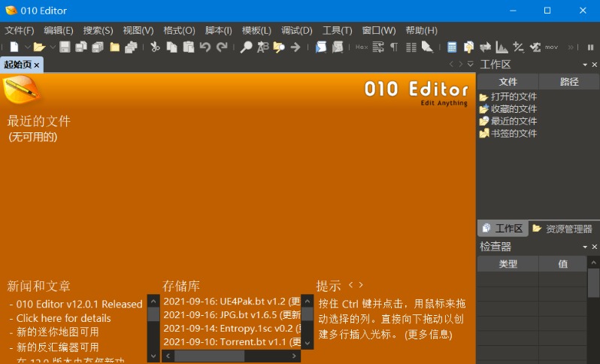Viewport: 600px width, 364px height.
Task: Click the Click here for details link
Action: (63, 318)
